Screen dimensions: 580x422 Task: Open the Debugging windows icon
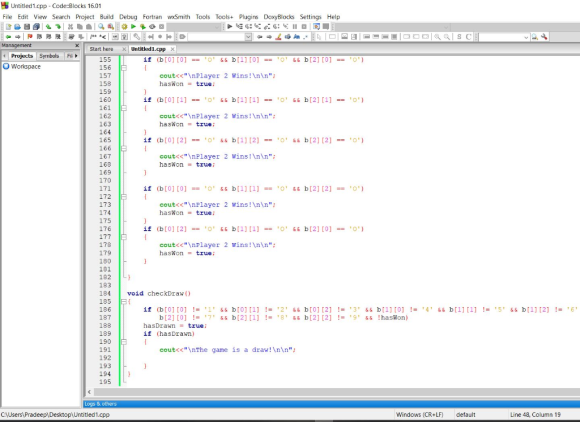click(x=317, y=27)
